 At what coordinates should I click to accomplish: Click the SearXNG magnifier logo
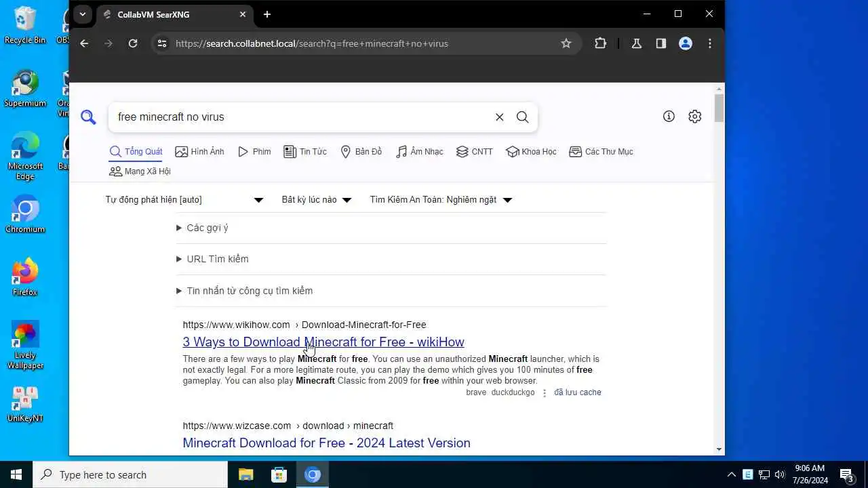click(88, 118)
